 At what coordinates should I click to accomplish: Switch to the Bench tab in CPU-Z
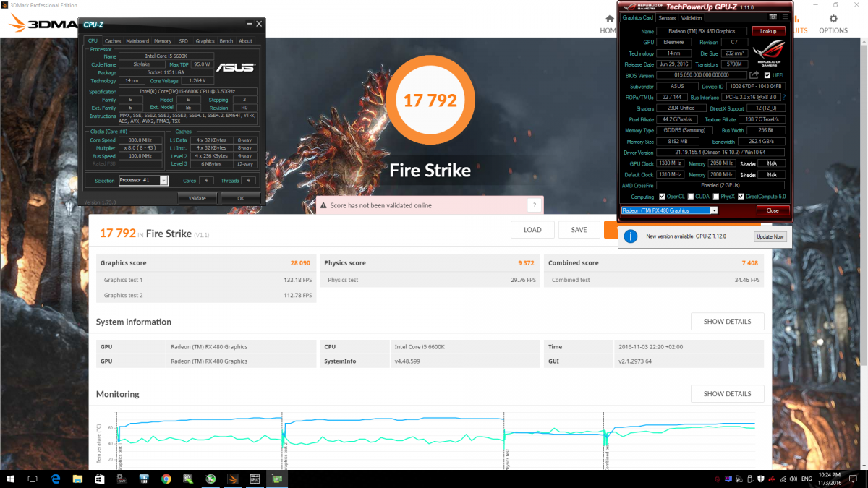(x=226, y=41)
